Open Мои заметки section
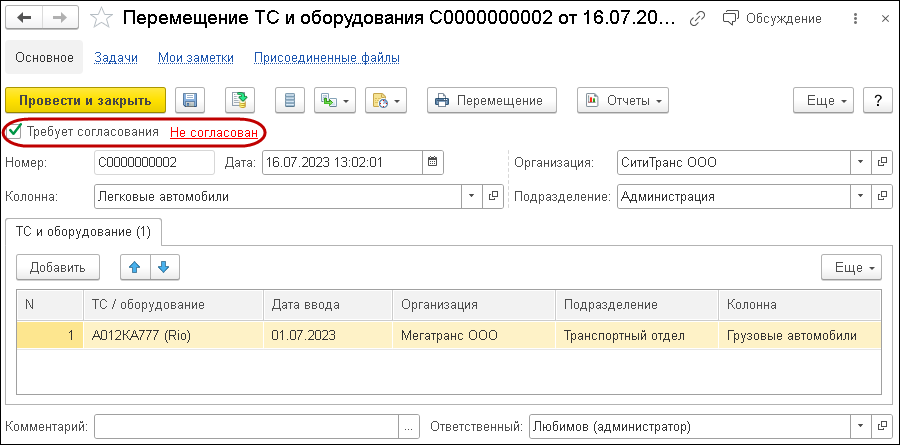 coord(196,58)
